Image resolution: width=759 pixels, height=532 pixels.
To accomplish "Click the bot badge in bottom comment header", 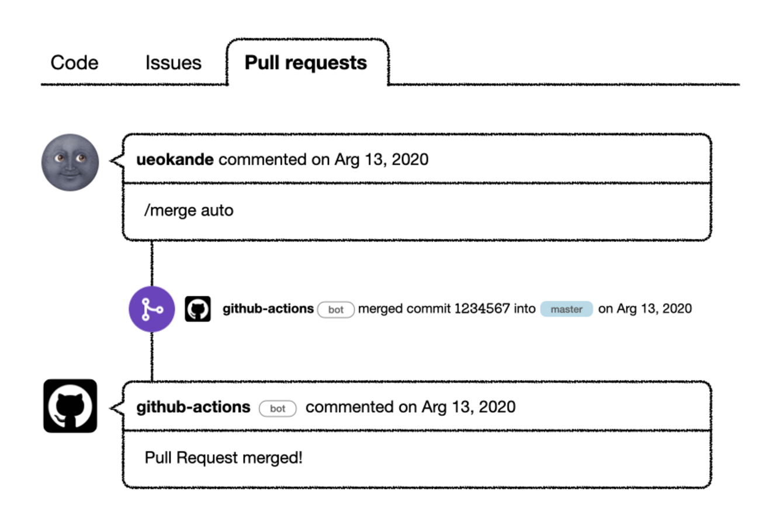I will coord(278,408).
